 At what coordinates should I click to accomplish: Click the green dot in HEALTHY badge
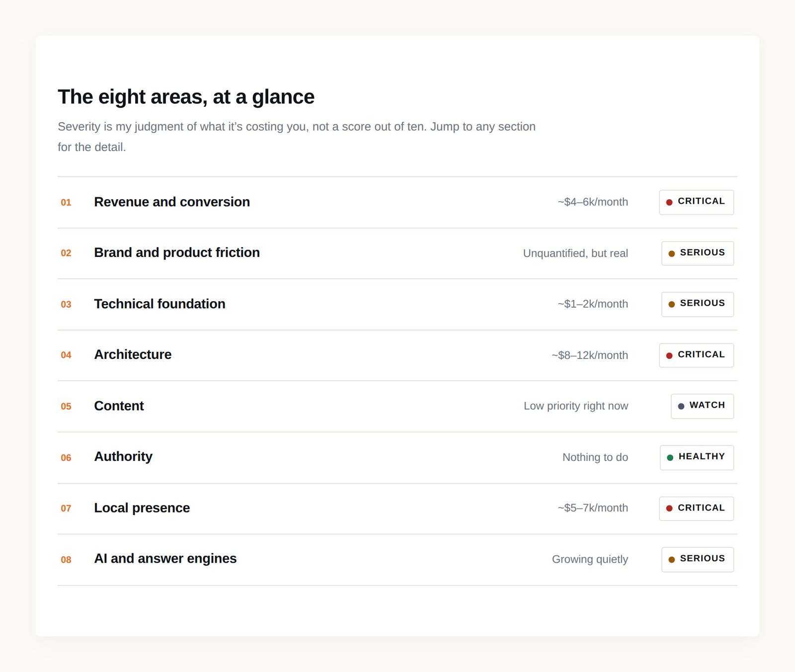670,458
